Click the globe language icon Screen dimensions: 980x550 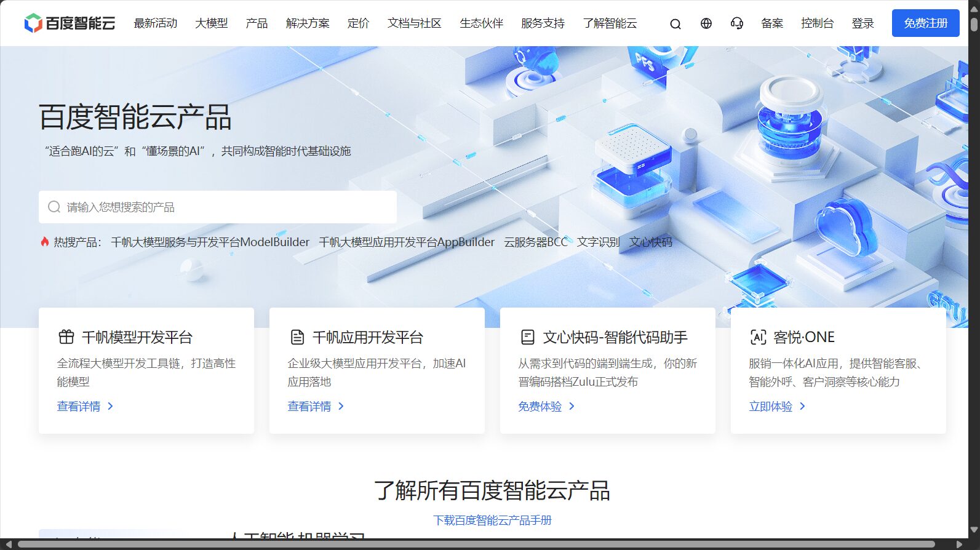pyautogui.click(x=706, y=23)
